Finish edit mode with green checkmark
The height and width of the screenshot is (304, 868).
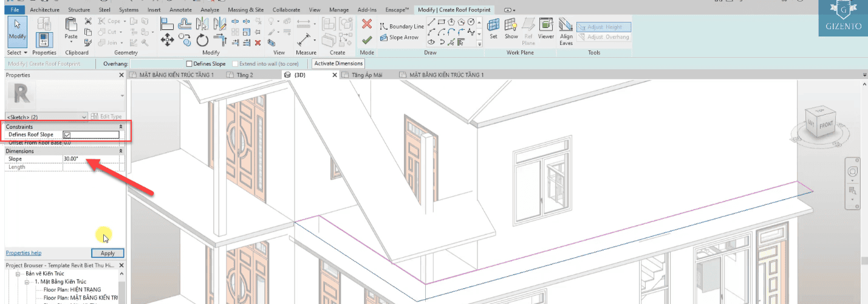tap(366, 40)
